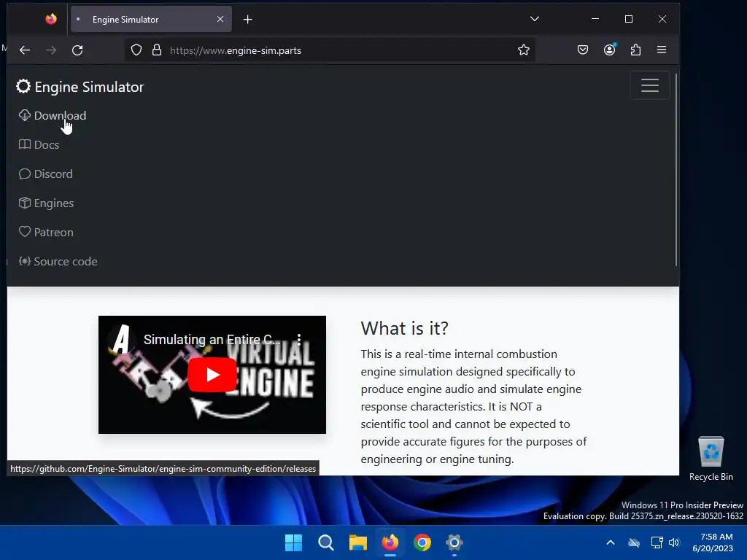
Task: Open the YouTube video more options
Action: (x=299, y=339)
